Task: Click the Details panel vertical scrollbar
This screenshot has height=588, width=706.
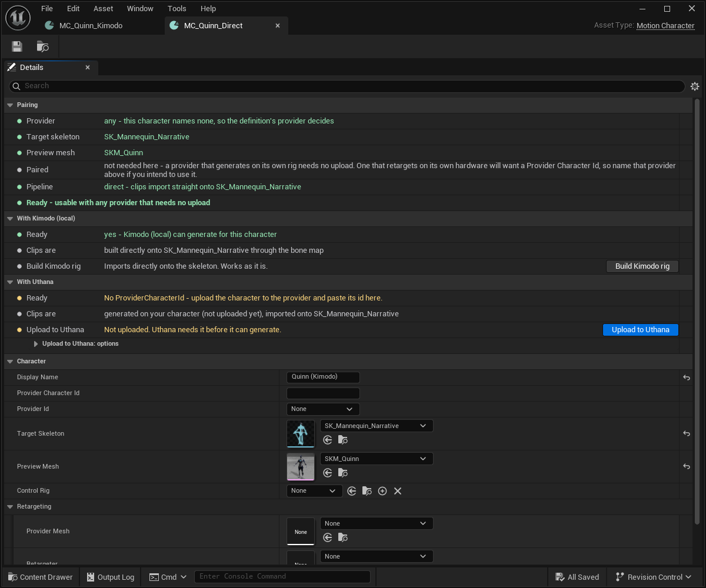Action: [697, 312]
